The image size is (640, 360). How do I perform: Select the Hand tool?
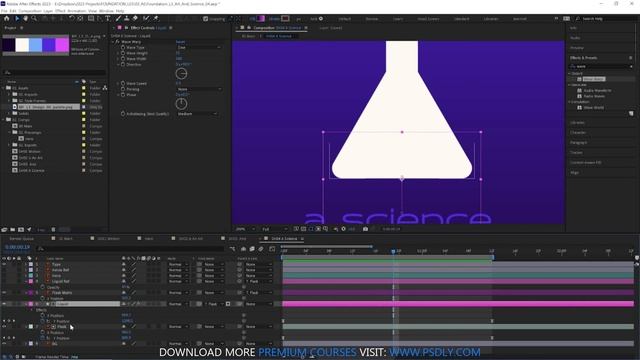[25, 18]
